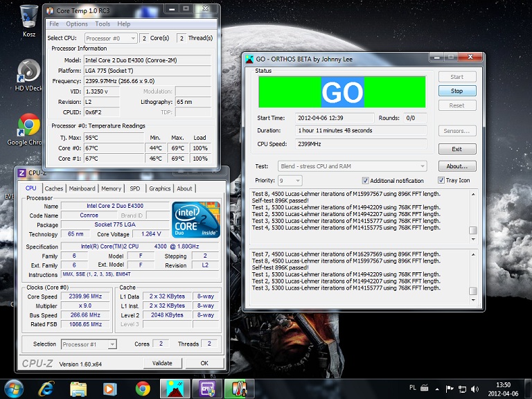The height and width of the screenshot is (399, 532).
Task: Click the Intel Core 2 Duo logo in CPU-Z
Action: [196, 220]
